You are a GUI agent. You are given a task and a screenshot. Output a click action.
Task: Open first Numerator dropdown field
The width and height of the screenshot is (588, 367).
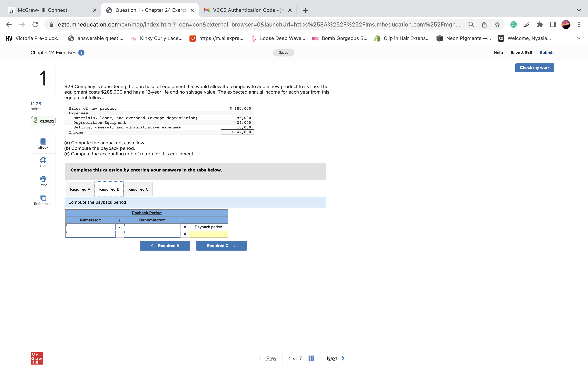[91, 227]
